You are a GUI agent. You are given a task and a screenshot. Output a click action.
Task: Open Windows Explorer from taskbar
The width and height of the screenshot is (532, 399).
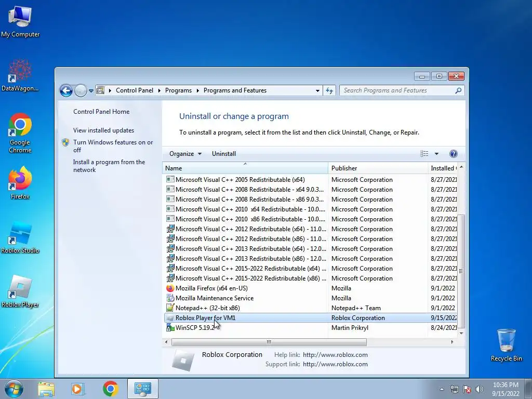(46, 389)
